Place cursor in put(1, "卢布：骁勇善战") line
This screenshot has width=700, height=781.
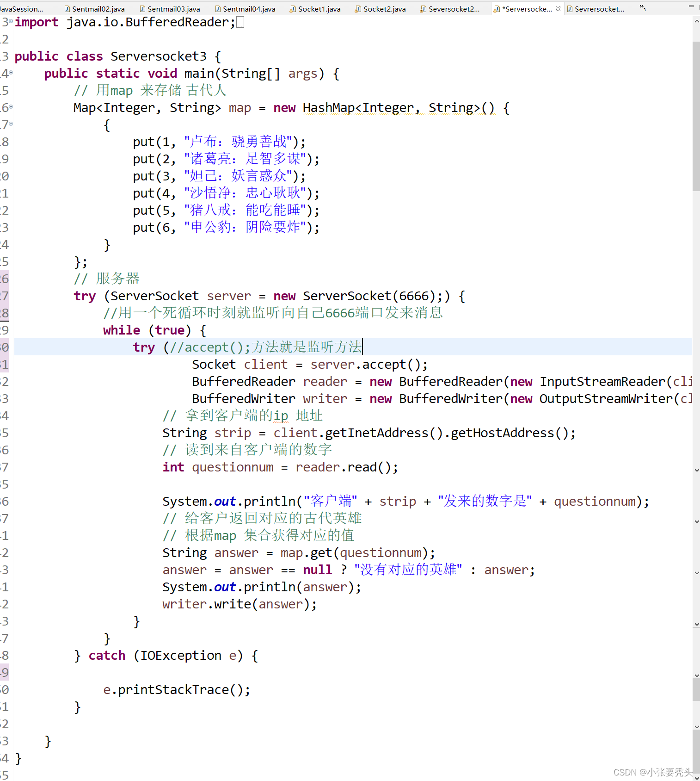point(219,142)
